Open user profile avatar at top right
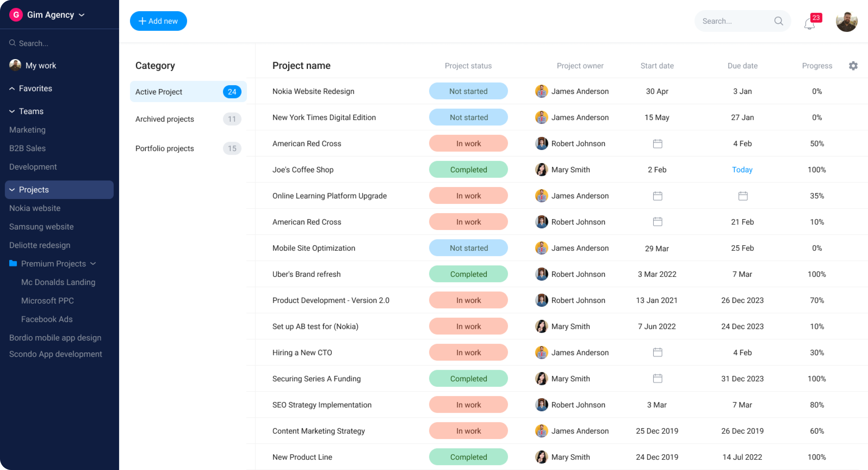The width and height of the screenshot is (868, 470). (846, 22)
